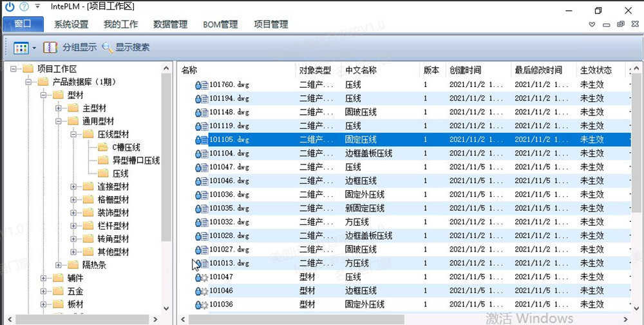
Task: Open the BOM管理 menu
Action: point(220,25)
